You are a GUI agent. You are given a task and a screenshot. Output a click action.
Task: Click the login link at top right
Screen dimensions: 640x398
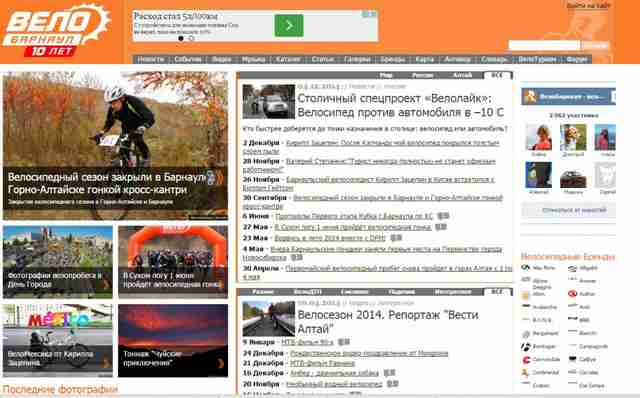click(x=588, y=5)
